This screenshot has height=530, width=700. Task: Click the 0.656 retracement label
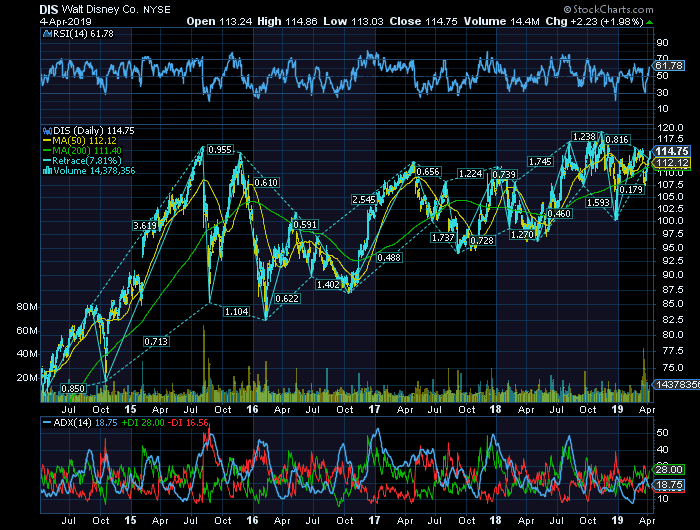pyautogui.click(x=428, y=171)
